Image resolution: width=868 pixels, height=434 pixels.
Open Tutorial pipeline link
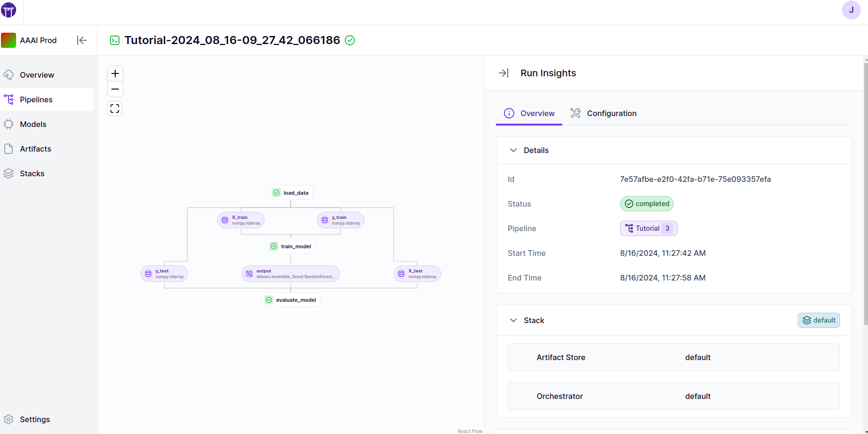coord(648,228)
